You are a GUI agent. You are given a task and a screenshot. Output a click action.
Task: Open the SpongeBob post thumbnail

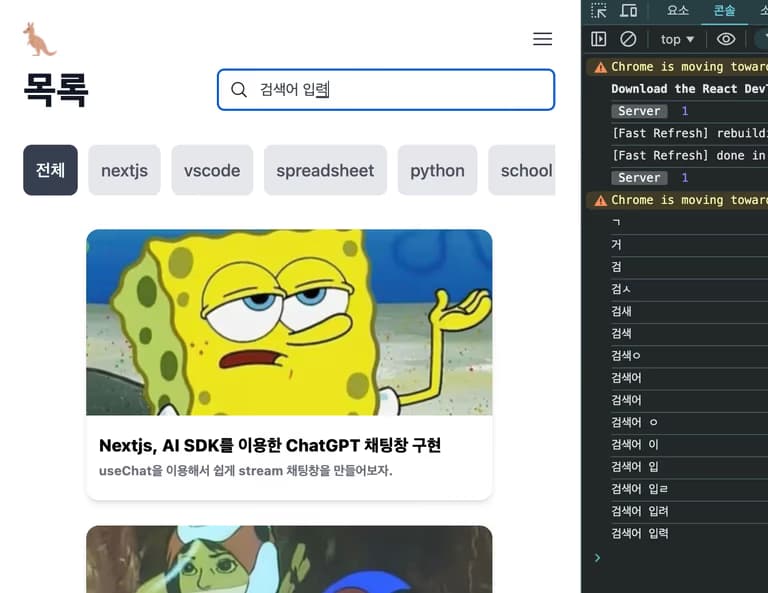289,322
